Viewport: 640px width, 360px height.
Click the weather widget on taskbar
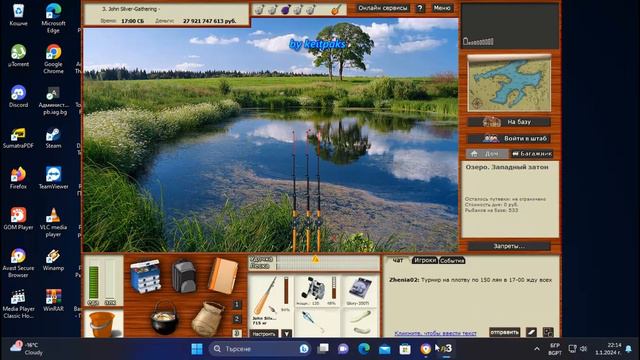[x=27, y=348]
